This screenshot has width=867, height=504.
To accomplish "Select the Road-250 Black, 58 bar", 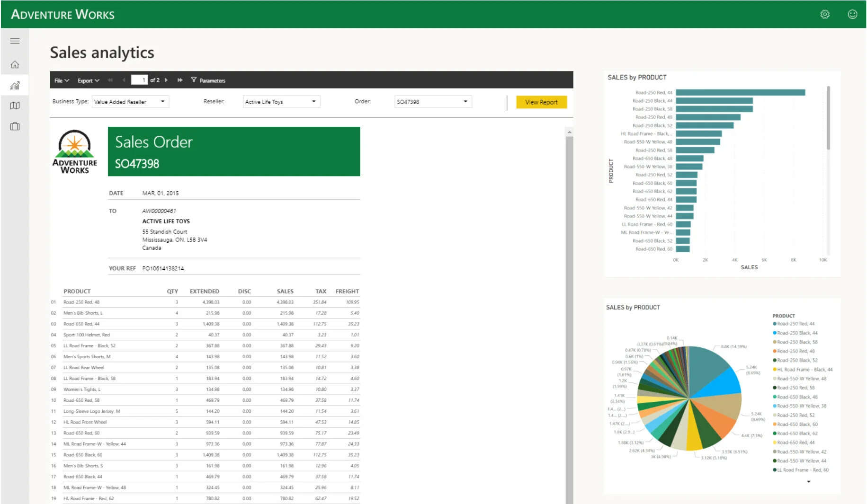I will (714, 109).
